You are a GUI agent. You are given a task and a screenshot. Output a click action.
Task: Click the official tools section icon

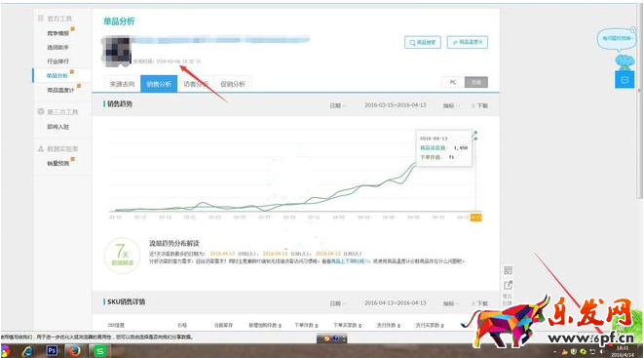(x=41, y=19)
